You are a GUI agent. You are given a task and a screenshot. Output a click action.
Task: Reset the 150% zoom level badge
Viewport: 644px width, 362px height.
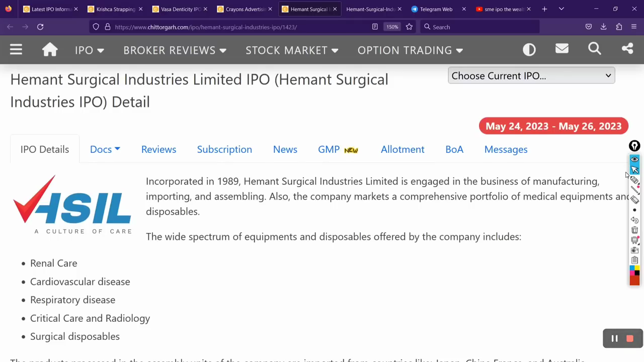point(392,27)
